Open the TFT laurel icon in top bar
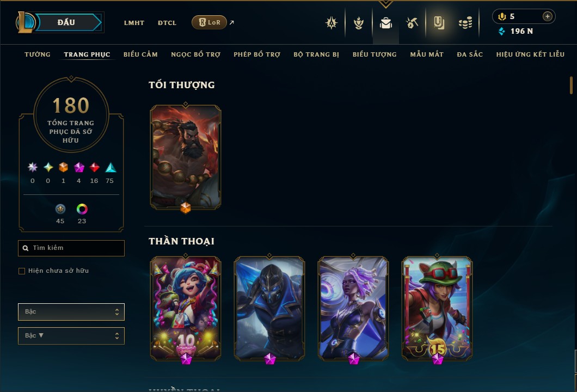577x392 pixels. click(358, 23)
